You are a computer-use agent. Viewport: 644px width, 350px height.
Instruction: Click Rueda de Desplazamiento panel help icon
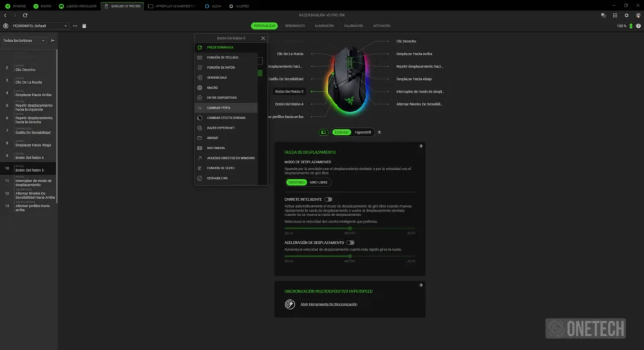(421, 146)
